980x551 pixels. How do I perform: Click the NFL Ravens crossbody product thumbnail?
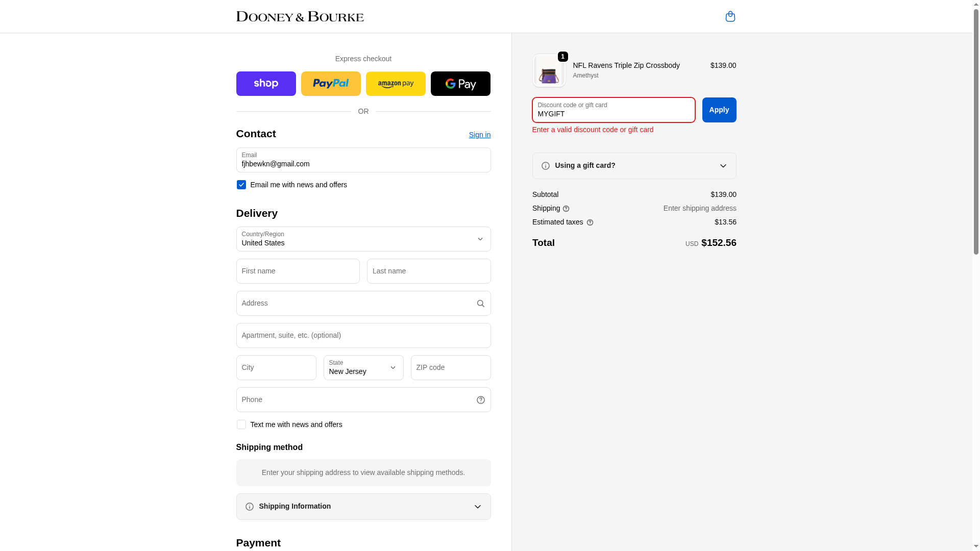point(549,70)
